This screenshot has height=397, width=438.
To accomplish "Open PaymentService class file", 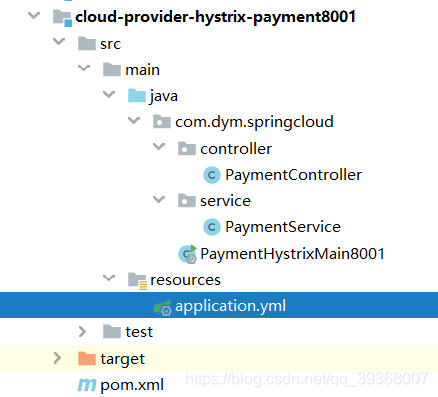I will [x=283, y=228].
